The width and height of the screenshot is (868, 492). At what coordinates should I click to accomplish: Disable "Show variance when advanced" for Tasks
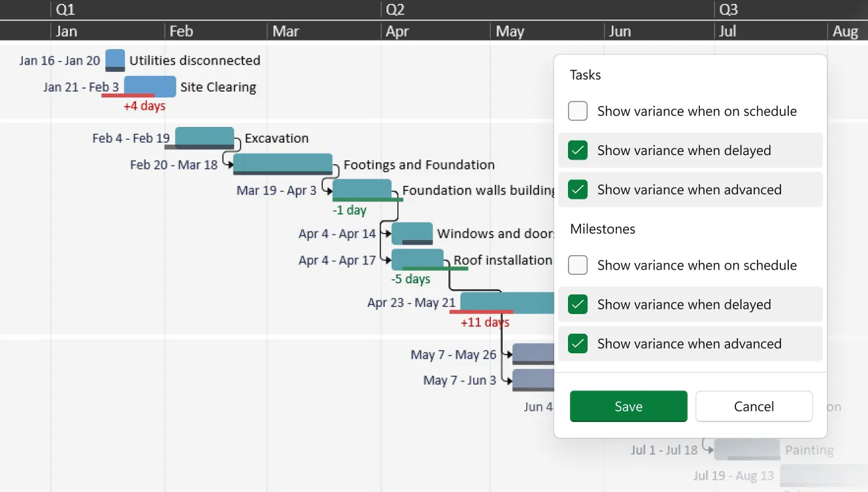tap(577, 189)
